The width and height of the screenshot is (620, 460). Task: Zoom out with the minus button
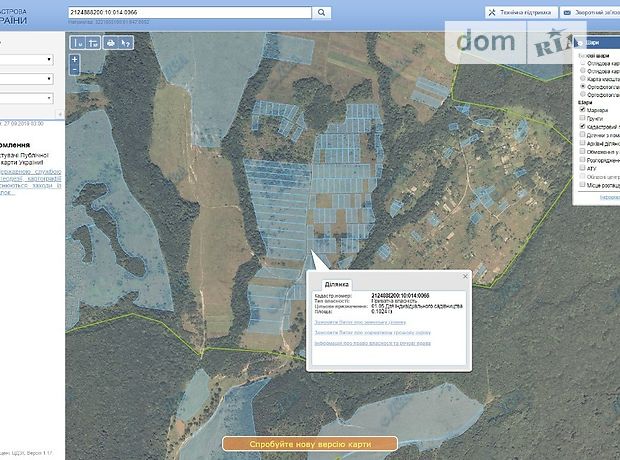(74, 70)
